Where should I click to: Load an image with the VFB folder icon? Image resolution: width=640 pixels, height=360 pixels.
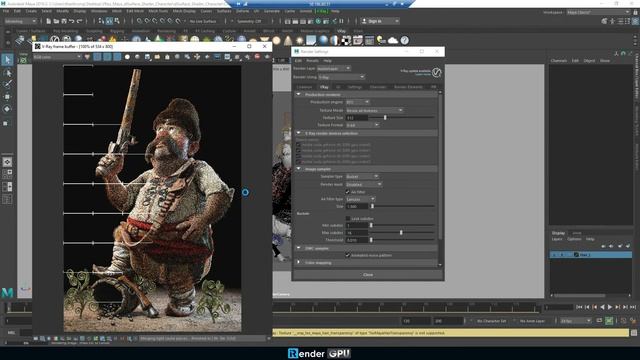157,57
